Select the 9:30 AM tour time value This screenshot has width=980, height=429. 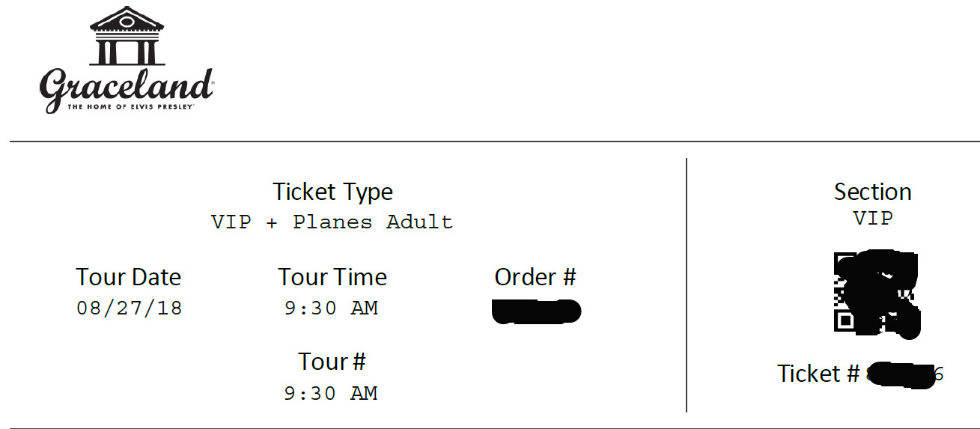coord(331,308)
